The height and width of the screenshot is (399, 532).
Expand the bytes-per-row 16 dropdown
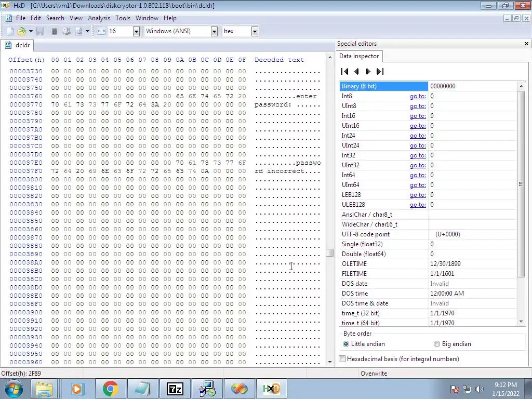pos(136,31)
